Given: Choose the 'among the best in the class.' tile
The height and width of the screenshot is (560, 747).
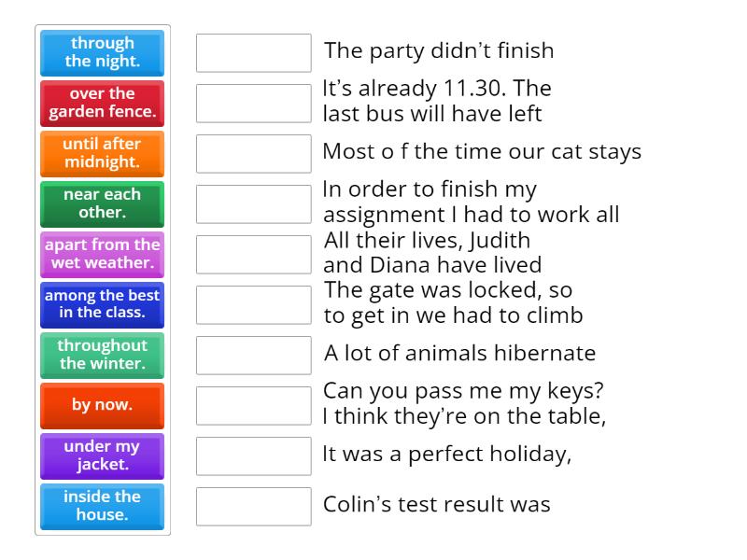Looking at the screenshot, I should 103,304.
